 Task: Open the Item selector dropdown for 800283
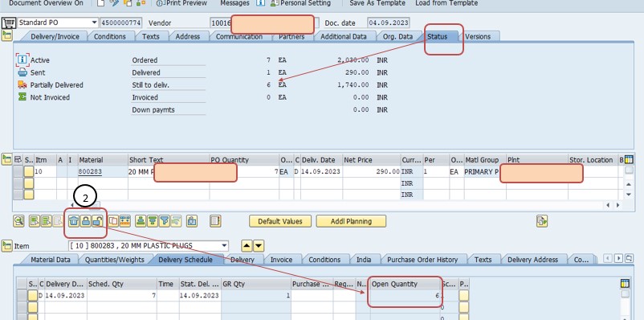tap(224, 246)
